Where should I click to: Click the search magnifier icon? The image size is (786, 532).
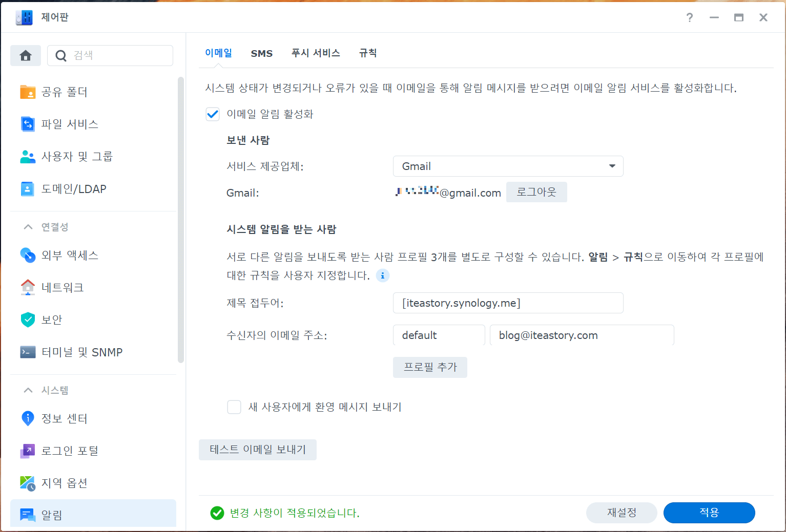click(x=61, y=55)
